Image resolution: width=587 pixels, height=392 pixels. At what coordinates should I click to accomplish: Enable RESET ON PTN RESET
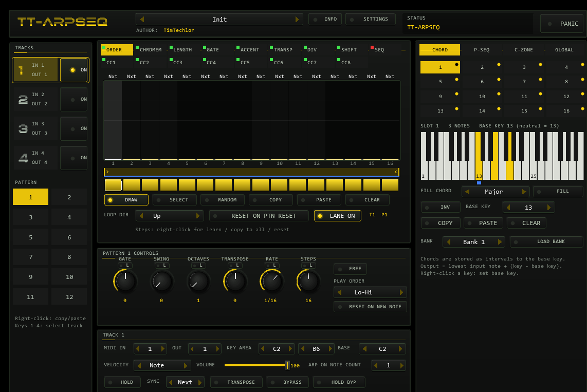(x=259, y=216)
